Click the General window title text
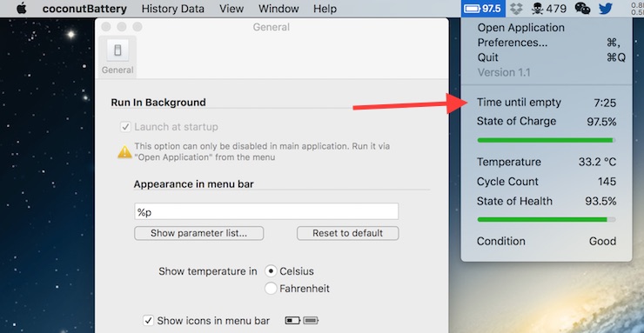The image size is (644, 333). (x=271, y=27)
